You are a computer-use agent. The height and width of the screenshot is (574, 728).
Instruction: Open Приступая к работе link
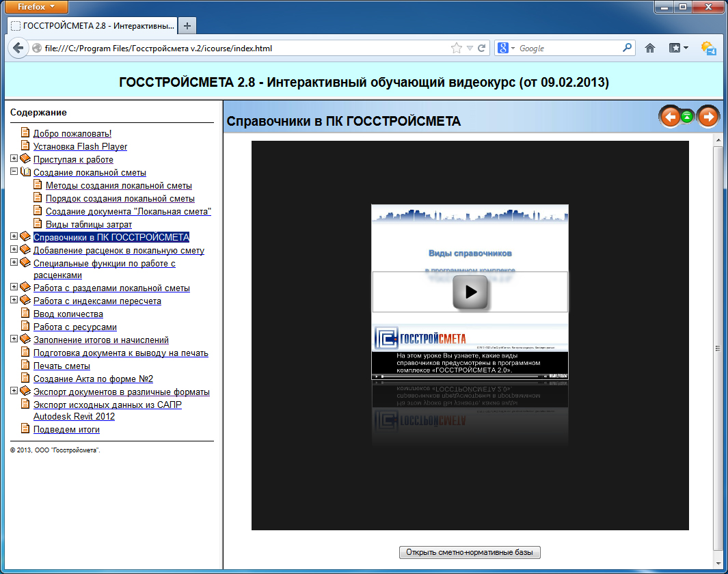click(x=73, y=160)
